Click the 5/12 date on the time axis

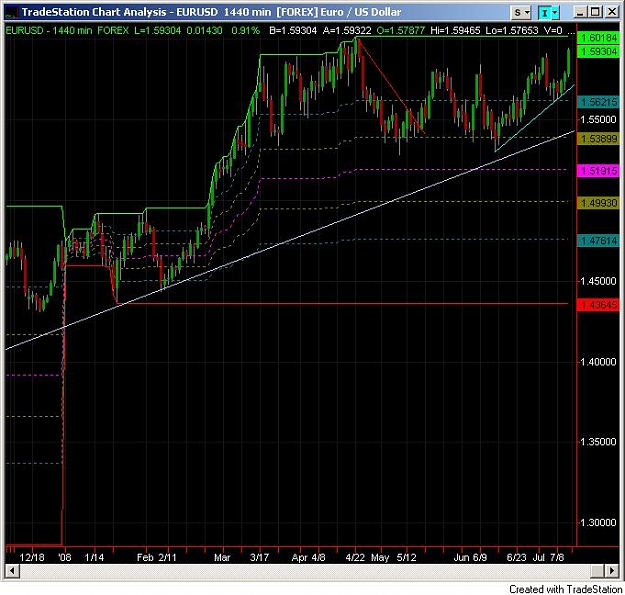pyautogui.click(x=407, y=557)
